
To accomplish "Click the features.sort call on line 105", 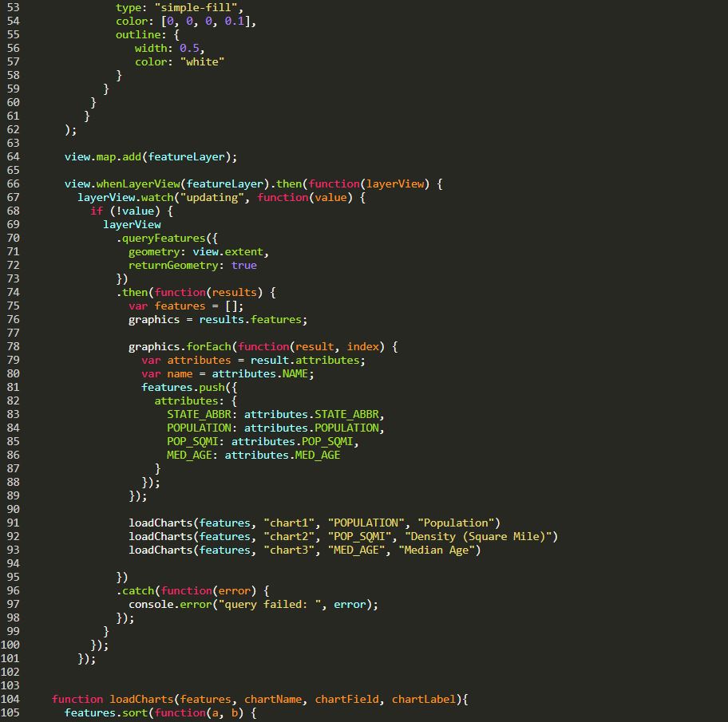I will (106, 713).
